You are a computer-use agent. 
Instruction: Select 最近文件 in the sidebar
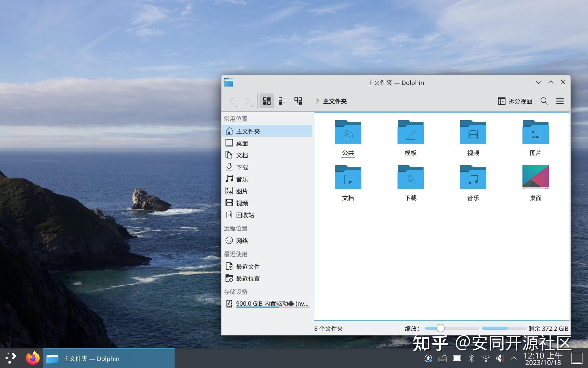point(248,266)
